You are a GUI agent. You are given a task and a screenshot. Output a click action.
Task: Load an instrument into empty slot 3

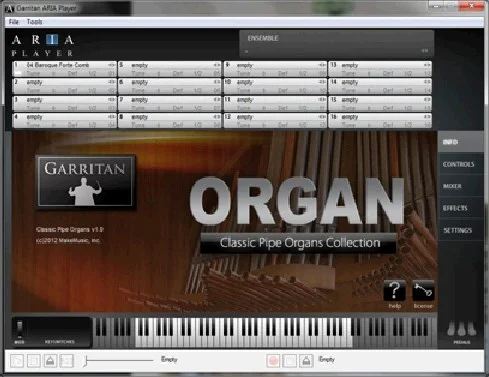pyautogui.click(x=34, y=100)
